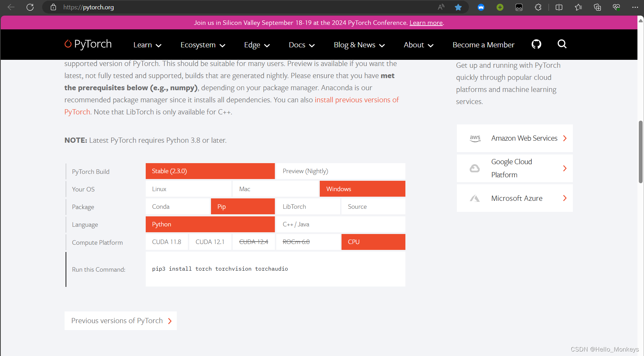This screenshot has width=644, height=356.
Task: Open Become a Member page
Action: coord(483,45)
